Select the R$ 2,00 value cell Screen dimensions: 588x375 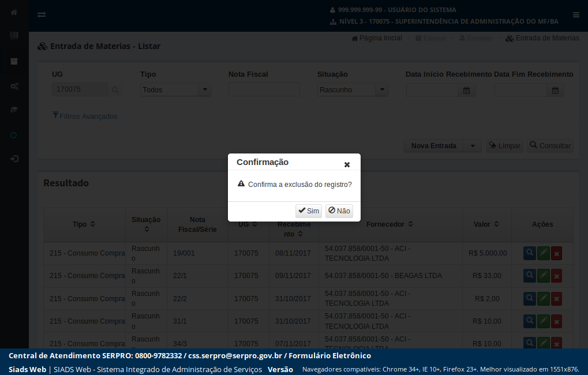click(487, 299)
